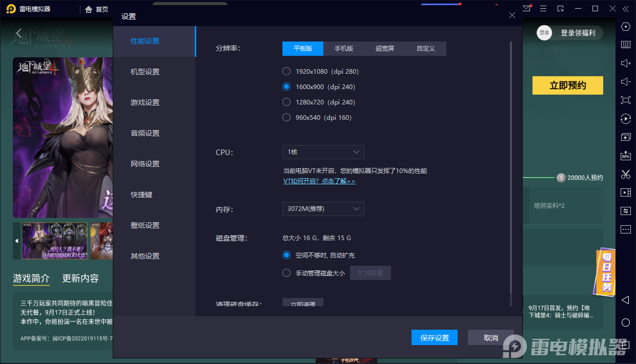This screenshot has height=364, width=636.
Task: Toggle fullscreen icon in right sidebar
Action: (625, 100)
